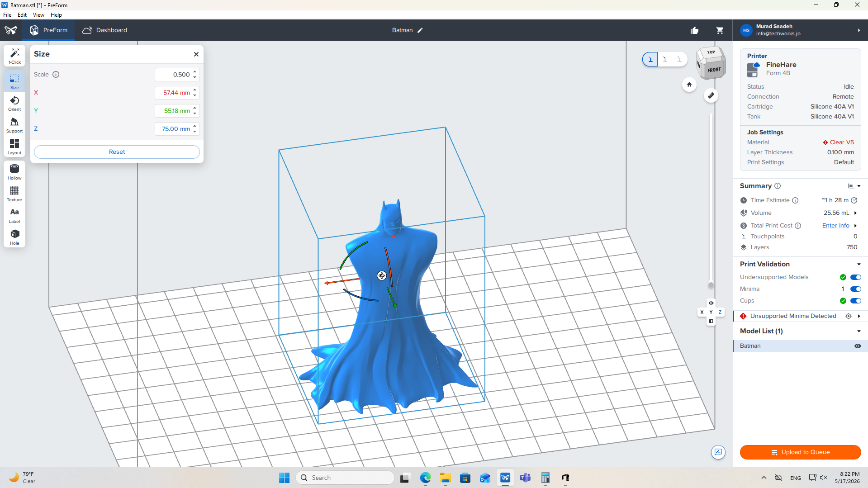Click the Total Print Cost info icon
Viewport: 868px width, 488px height.
point(798,226)
